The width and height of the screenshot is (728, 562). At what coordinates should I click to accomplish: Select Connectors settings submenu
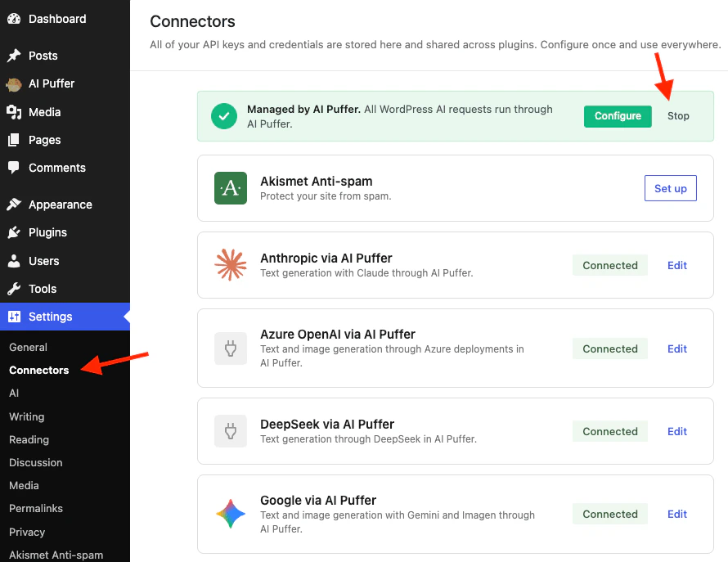[39, 371]
